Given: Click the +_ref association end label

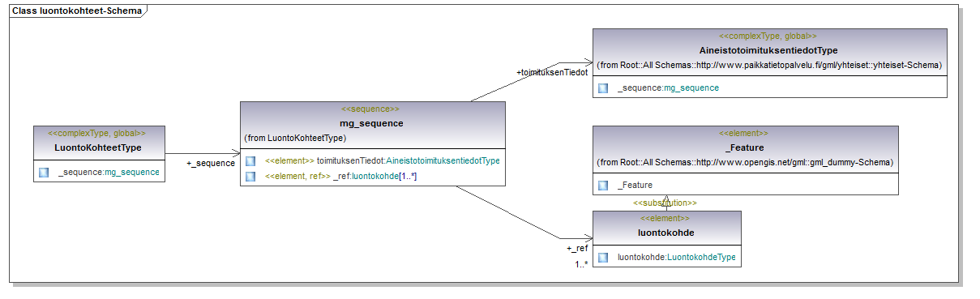Looking at the screenshot, I should pos(577,249).
